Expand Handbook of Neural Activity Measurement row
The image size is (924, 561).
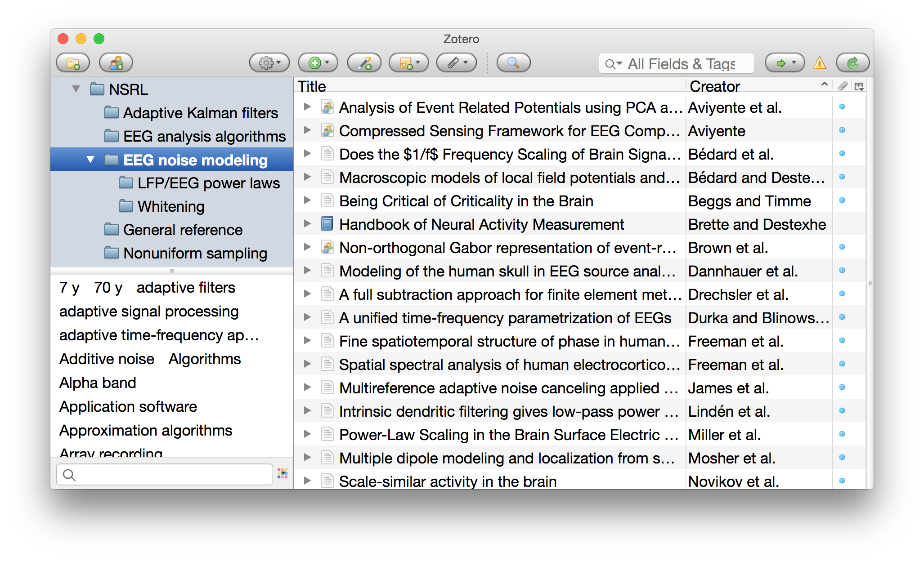point(307,224)
